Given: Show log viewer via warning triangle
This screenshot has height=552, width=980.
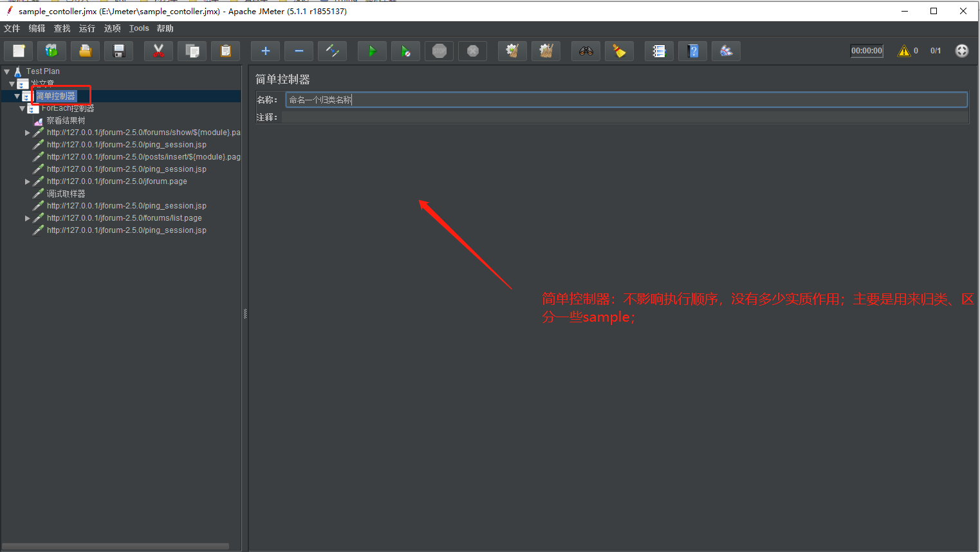Looking at the screenshot, I should [x=903, y=50].
